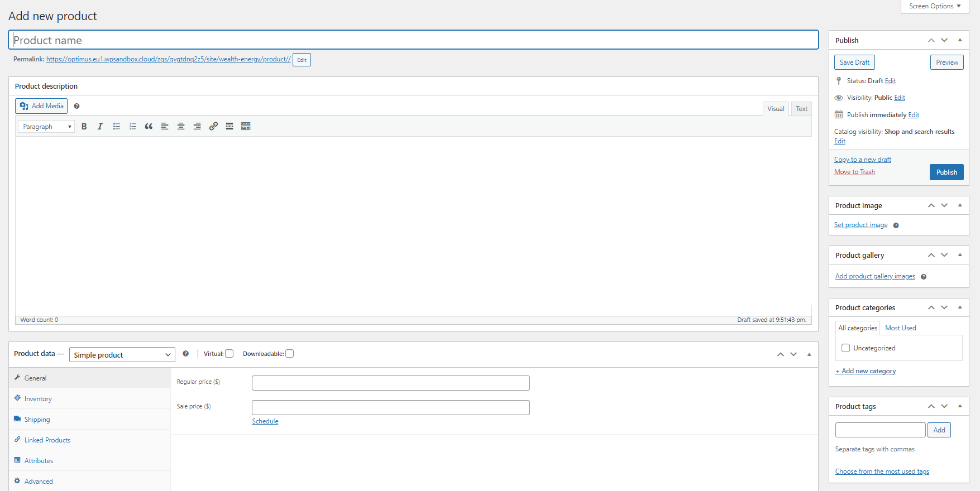980x491 pixels.
Task: Collapse the Product data panel
Action: pos(809,354)
